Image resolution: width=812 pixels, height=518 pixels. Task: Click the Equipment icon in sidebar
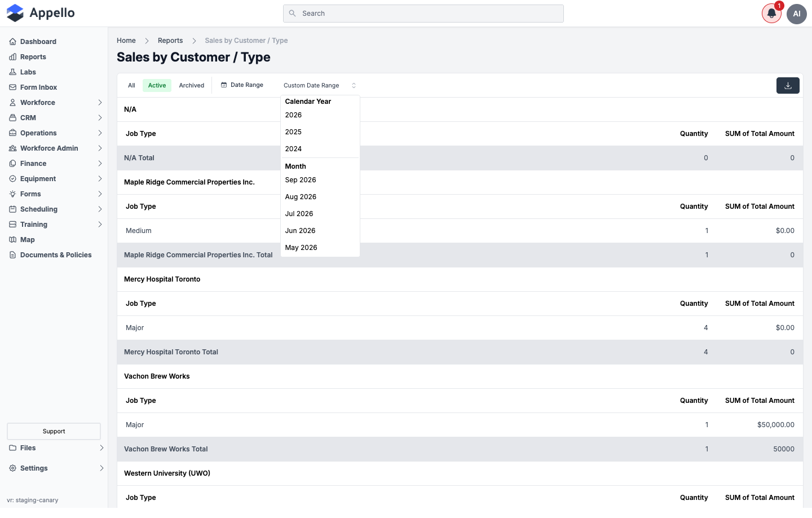coord(12,179)
